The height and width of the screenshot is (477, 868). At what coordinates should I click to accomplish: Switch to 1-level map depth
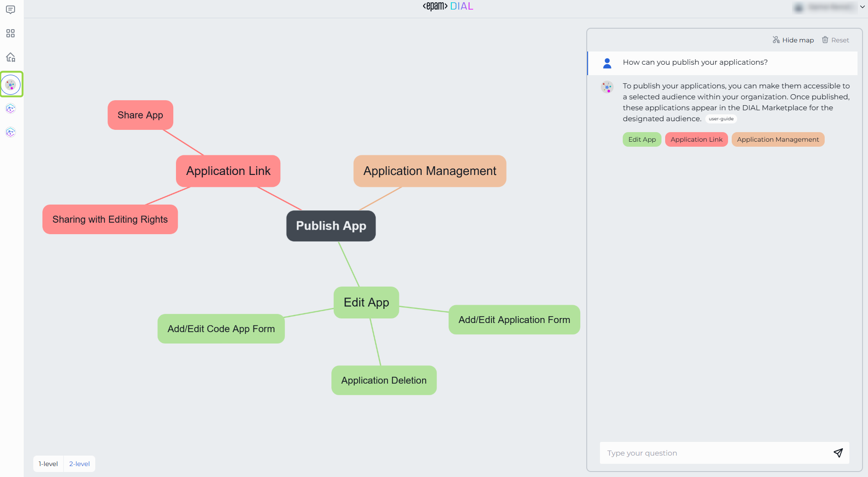point(48,464)
